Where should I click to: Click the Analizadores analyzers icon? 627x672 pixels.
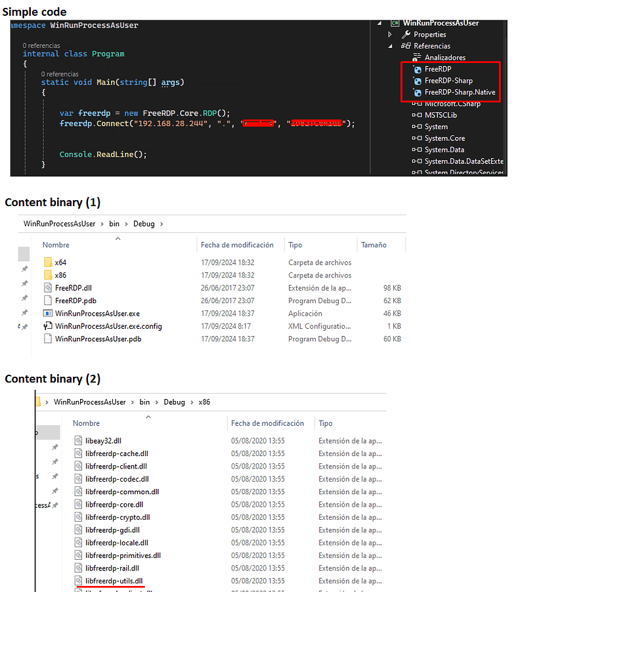coord(418,57)
